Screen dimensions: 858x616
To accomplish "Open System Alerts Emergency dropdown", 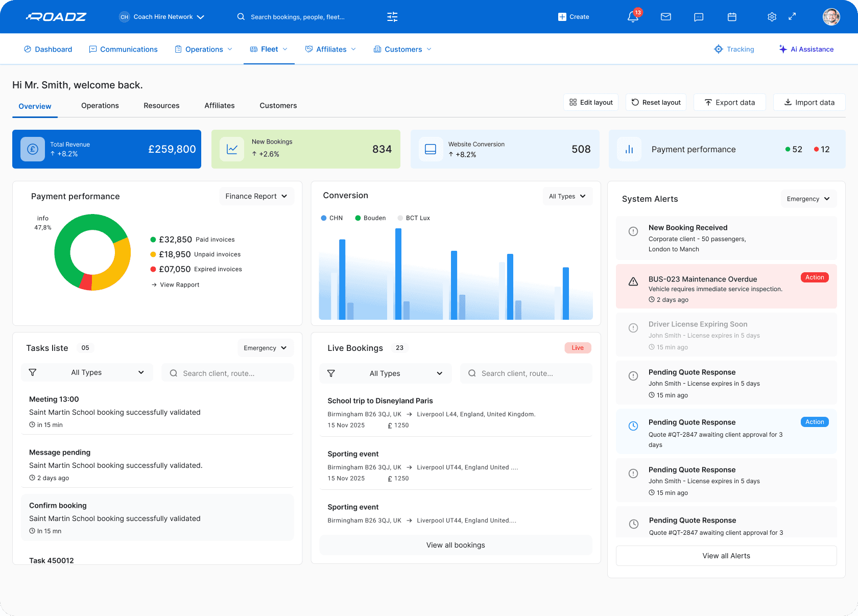I will pyautogui.click(x=808, y=199).
